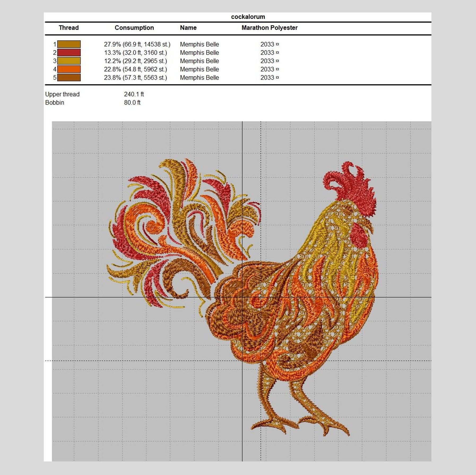
Task: Select the brown thread 5 swatch
Action: tap(70, 78)
